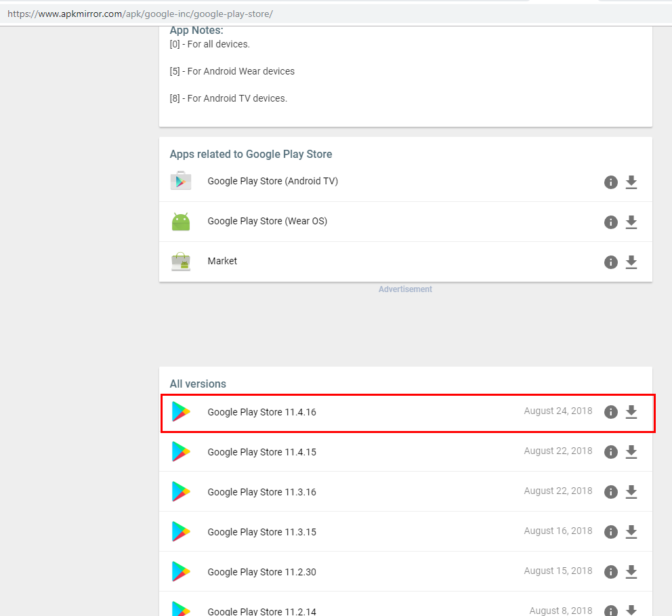Viewport: 672px width, 616px height.
Task: Download Google Play Store 11.4.16
Action: click(x=631, y=411)
